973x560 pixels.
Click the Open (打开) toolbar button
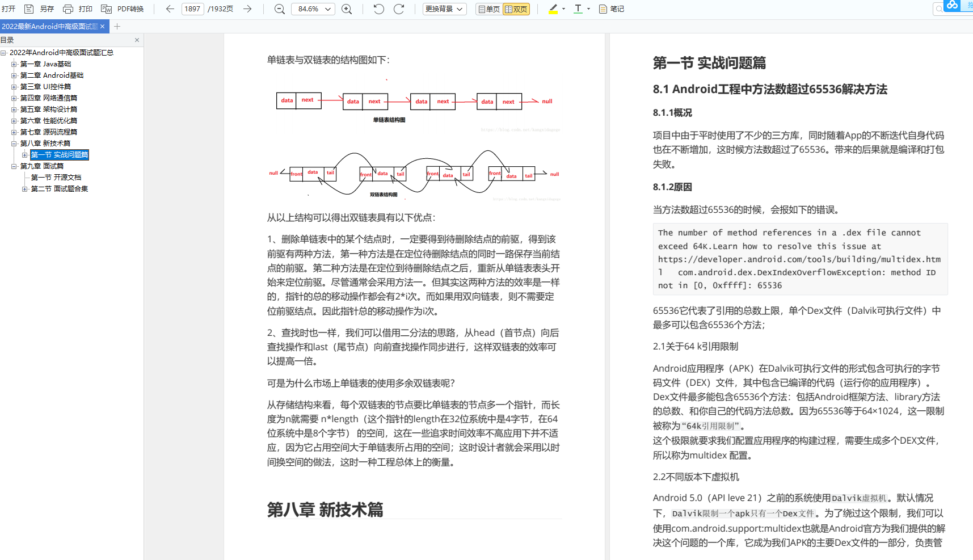coord(9,9)
